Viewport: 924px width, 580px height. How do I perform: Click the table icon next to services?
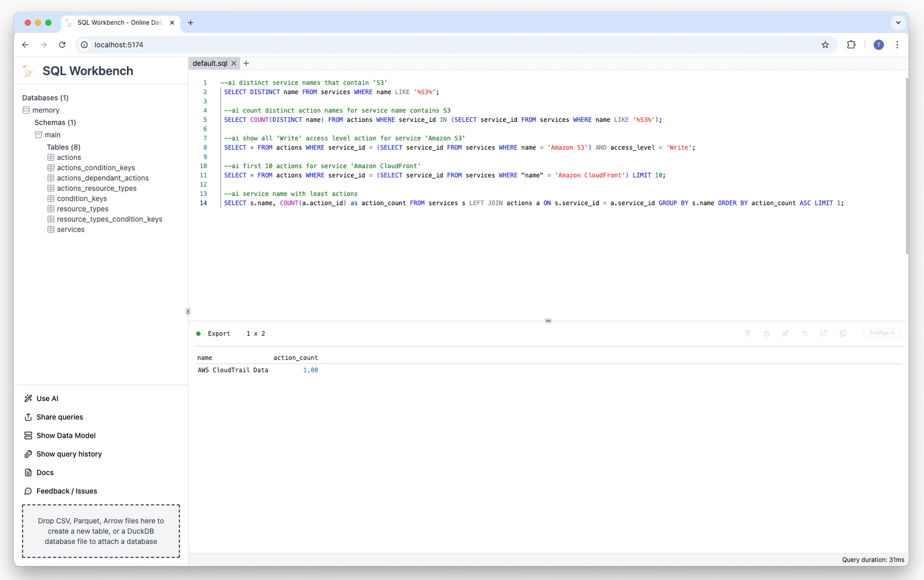pos(51,230)
